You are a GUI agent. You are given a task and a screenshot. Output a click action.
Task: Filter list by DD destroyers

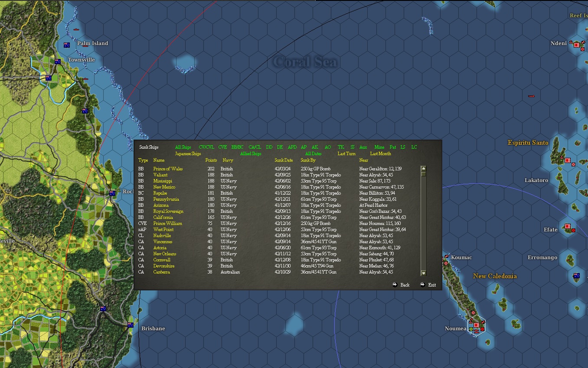269,147
